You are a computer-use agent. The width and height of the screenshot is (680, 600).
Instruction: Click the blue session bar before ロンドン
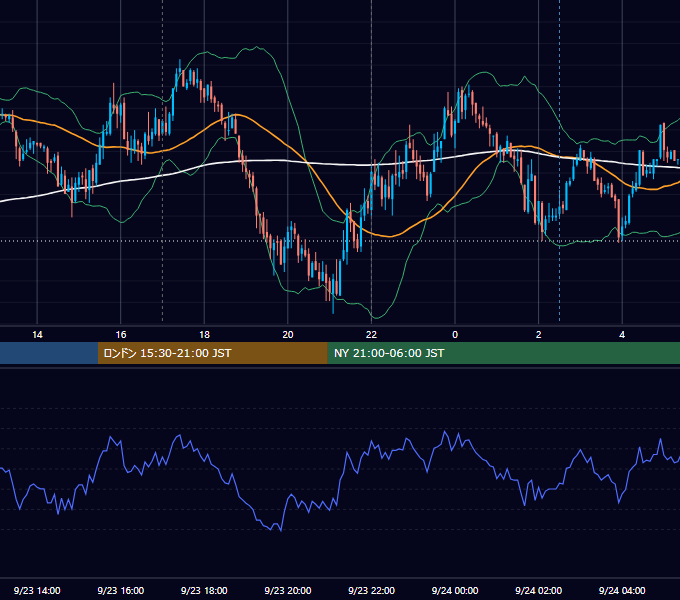point(49,353)
